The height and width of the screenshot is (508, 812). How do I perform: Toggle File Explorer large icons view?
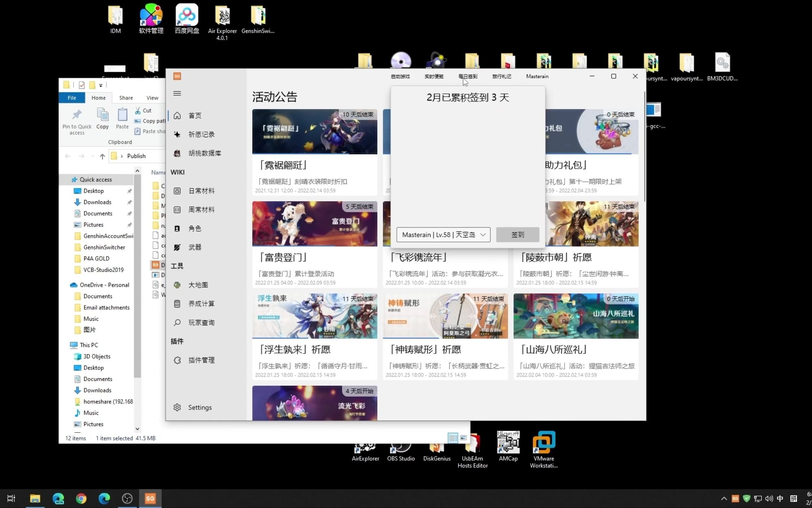[x=463, y=438]
